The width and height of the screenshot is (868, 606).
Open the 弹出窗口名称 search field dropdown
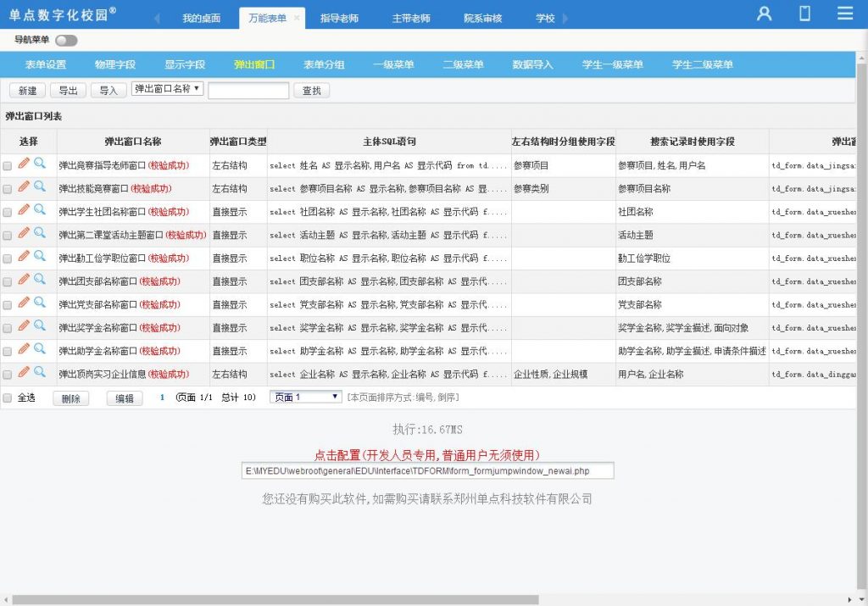pyautogui.click(x=167, y=88)
